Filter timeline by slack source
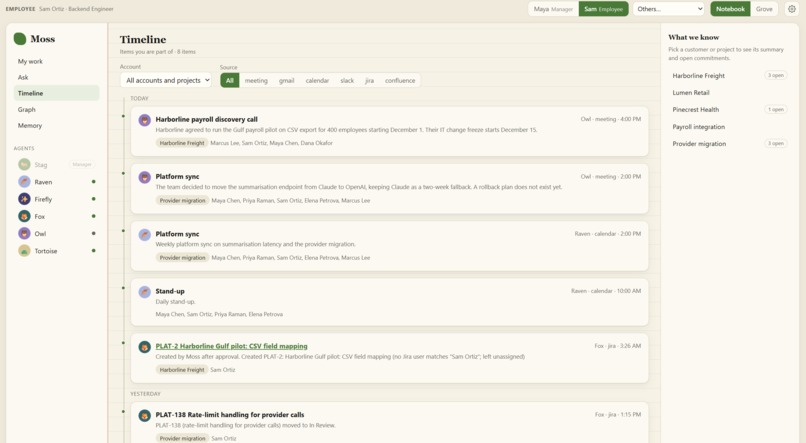 (347, 80)
